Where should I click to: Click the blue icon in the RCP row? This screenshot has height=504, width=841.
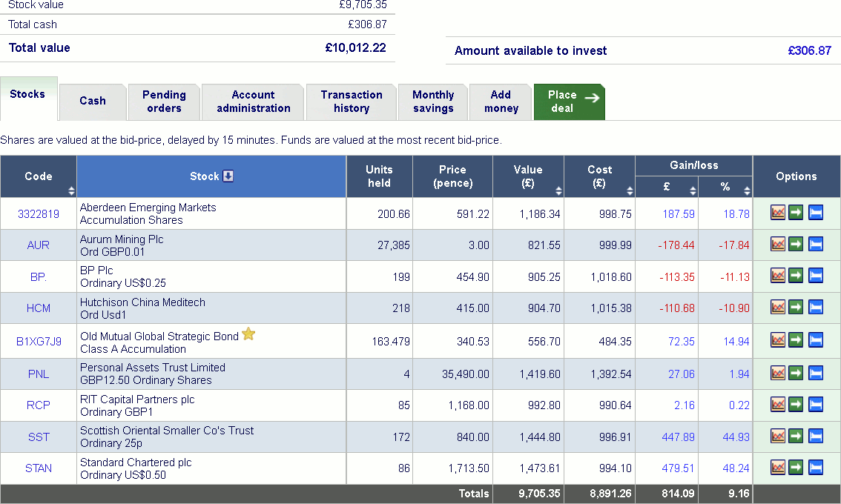coord(815,404)
